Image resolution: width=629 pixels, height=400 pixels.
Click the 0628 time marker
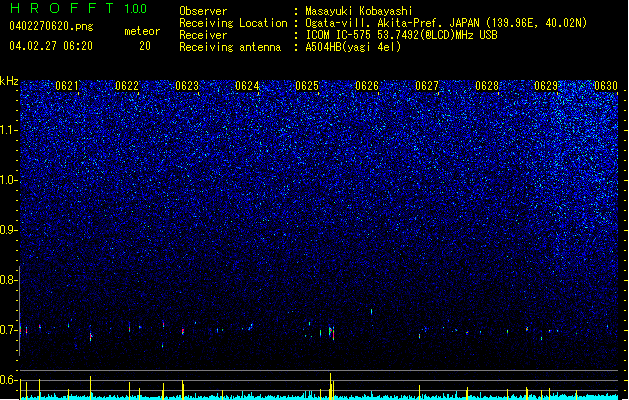(x=487, y=86)
